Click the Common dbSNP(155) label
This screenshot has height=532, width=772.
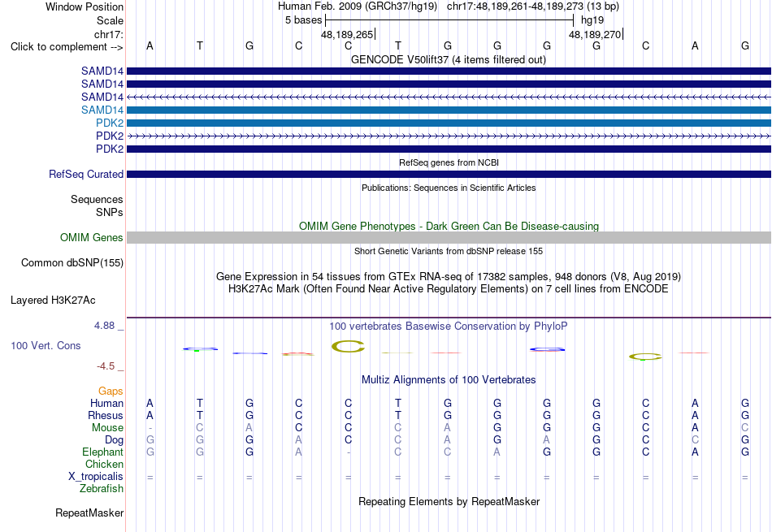72,263
